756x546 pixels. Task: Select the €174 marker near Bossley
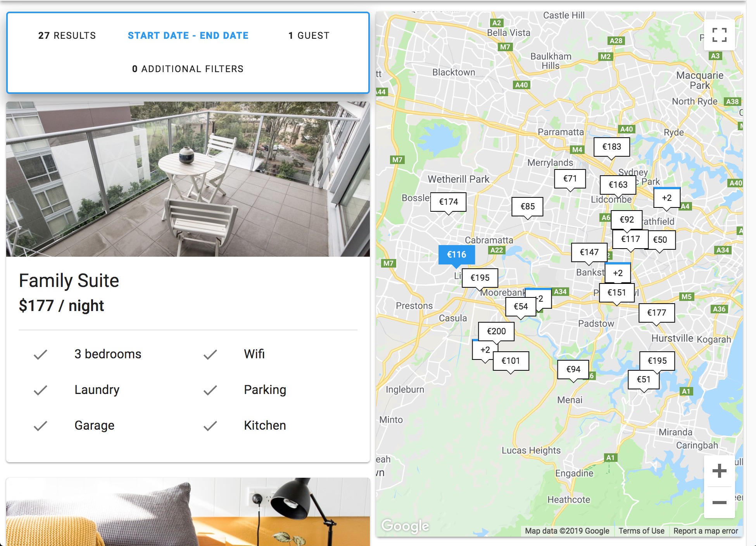tap(448, 202)
